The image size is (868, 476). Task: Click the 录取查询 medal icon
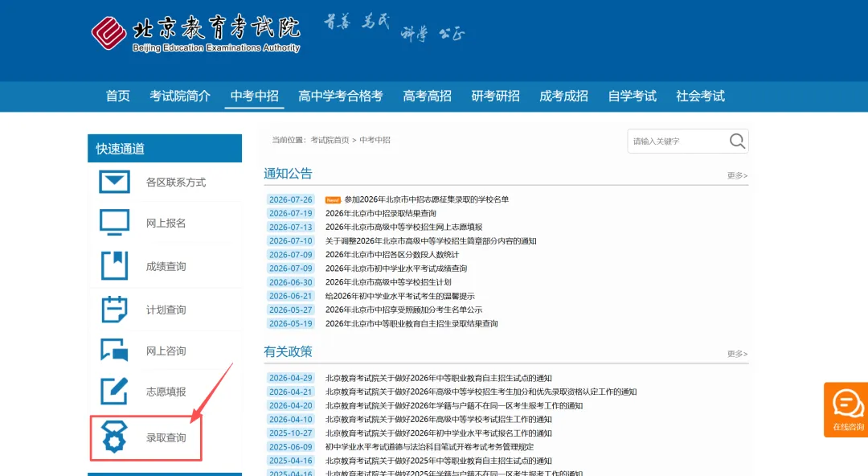coord(115,437)
